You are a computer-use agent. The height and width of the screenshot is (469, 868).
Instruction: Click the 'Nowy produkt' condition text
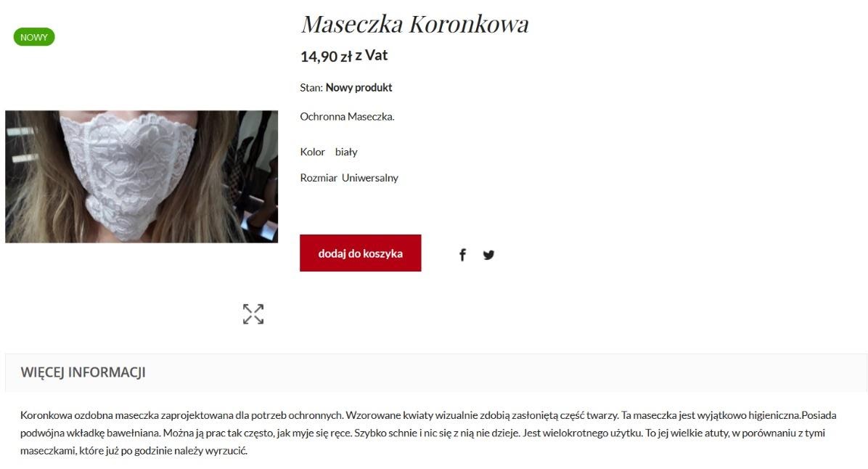(x=359, y=88)
